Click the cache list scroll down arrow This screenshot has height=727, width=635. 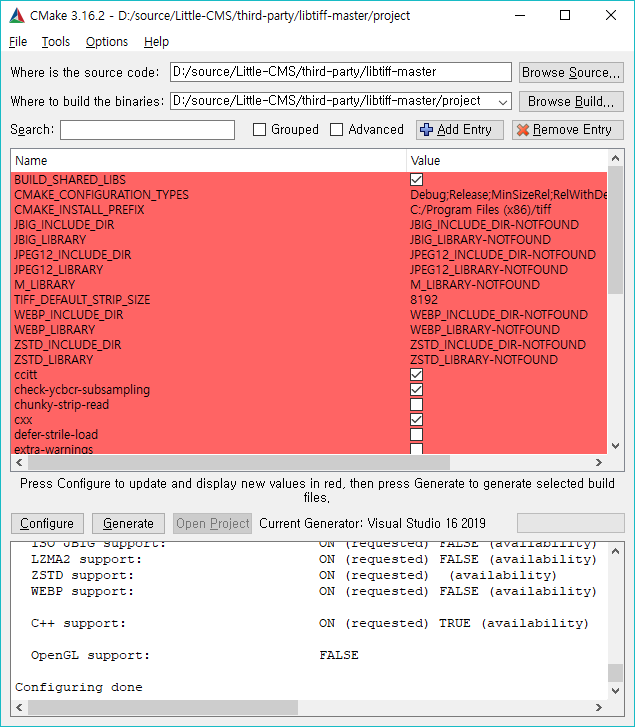pos(616,446)
